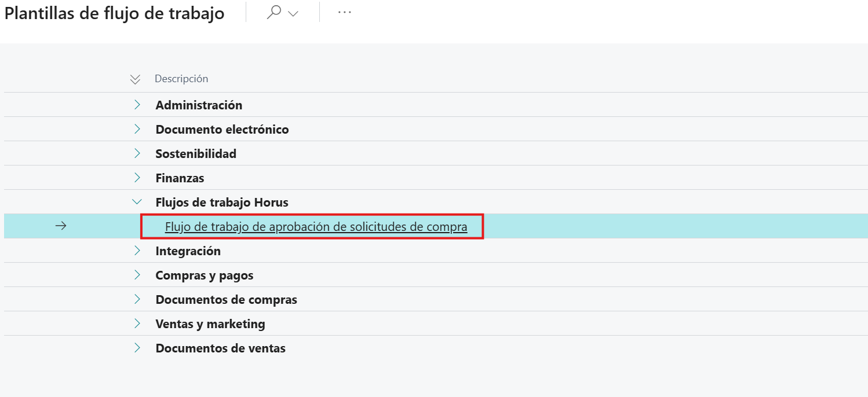Open the search dropdown chevron
This screenshot has height=397, width=868.
293,14
